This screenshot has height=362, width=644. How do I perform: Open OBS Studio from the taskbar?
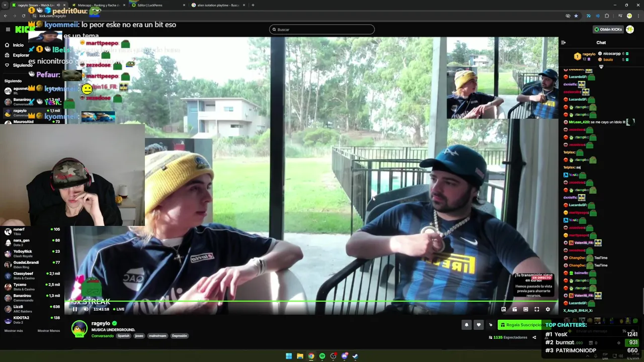[333, 356]
